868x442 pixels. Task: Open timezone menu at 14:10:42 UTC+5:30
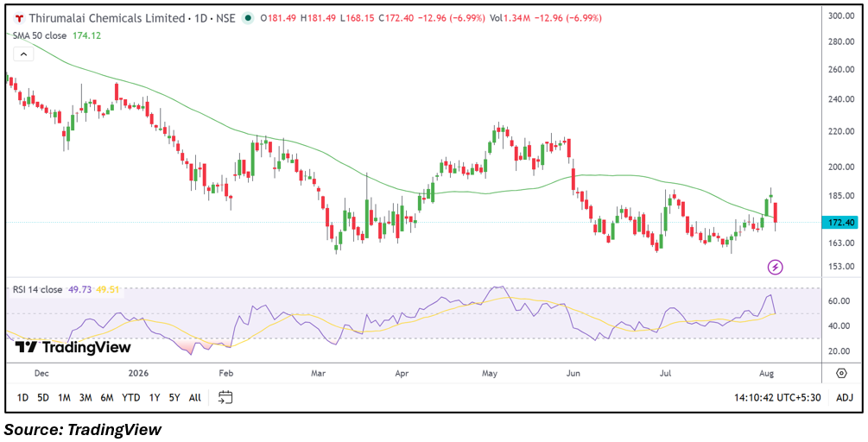click(x=779, y=397)
